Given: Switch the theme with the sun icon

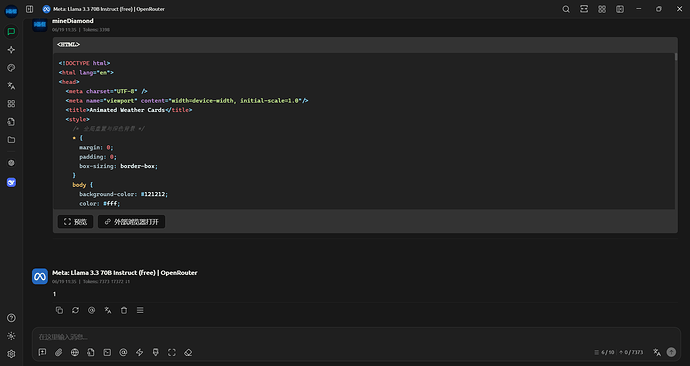Looking at the screenshot, I should (11, 336).
